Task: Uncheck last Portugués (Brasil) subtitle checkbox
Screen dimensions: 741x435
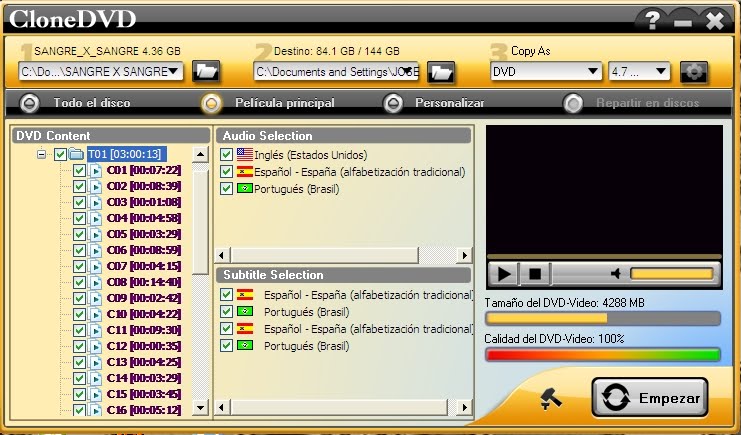Action: pyautogui.click(x=226, y=346)
